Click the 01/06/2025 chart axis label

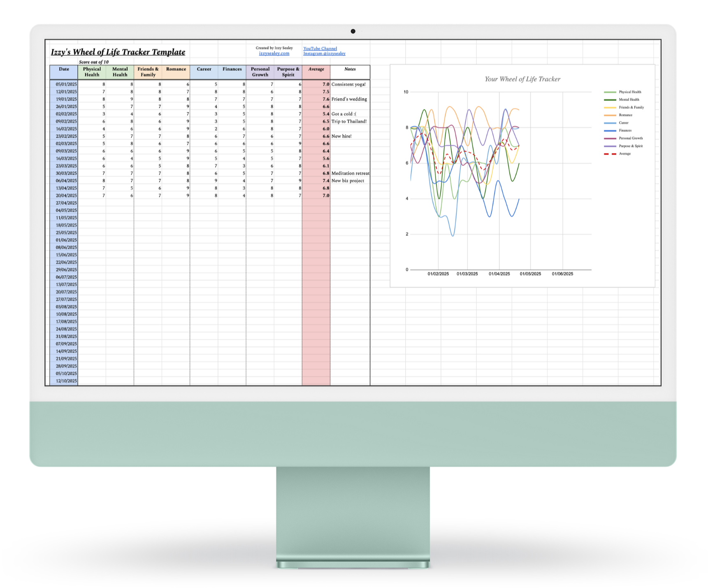[x=562, y=274]
